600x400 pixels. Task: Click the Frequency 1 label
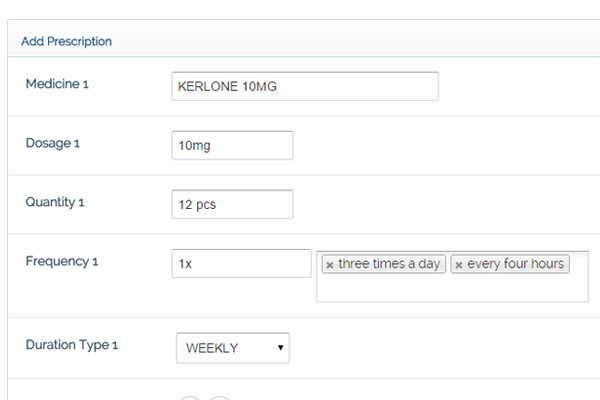62,261
